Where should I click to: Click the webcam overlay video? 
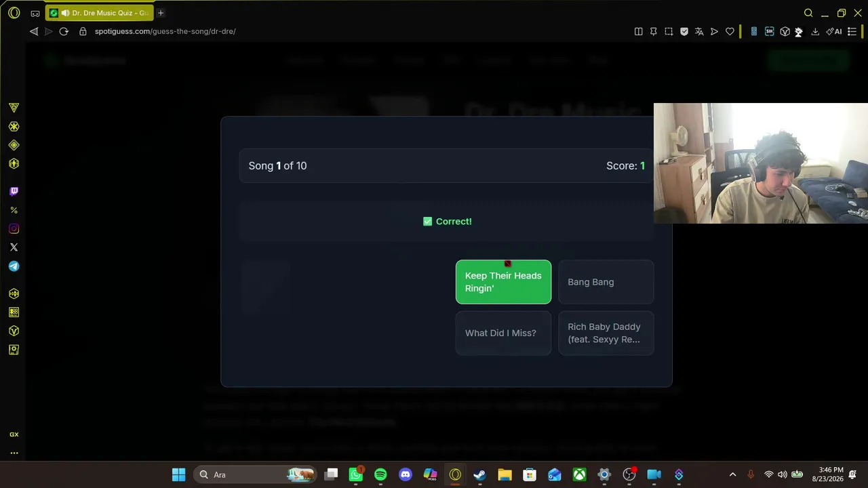[761, 163]
